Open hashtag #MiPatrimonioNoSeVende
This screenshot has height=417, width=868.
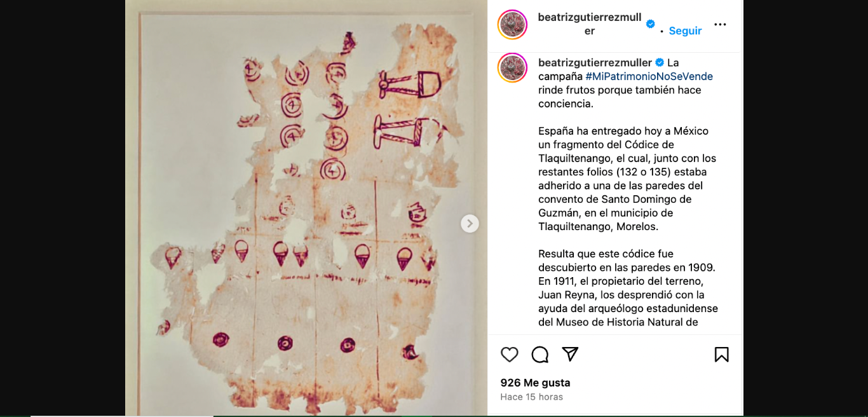(649, 76)
